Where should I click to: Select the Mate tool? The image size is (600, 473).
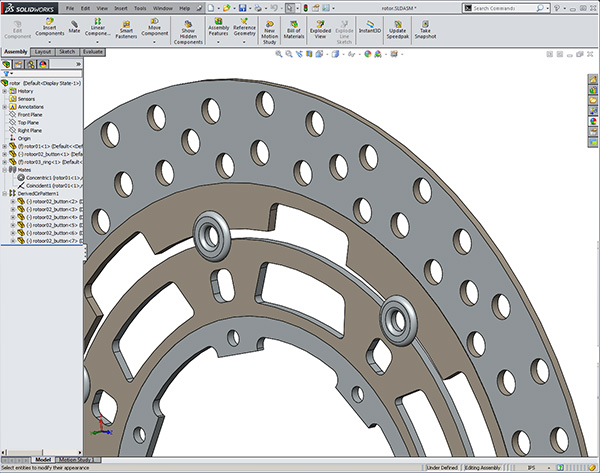pos(74,27)
